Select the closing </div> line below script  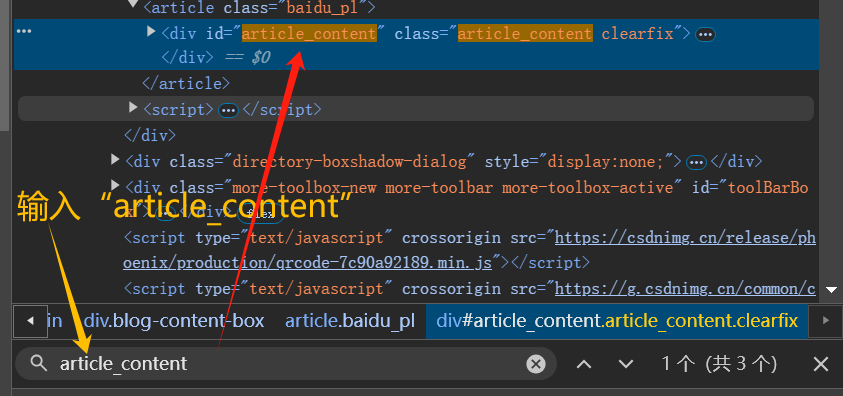[150, 135]
